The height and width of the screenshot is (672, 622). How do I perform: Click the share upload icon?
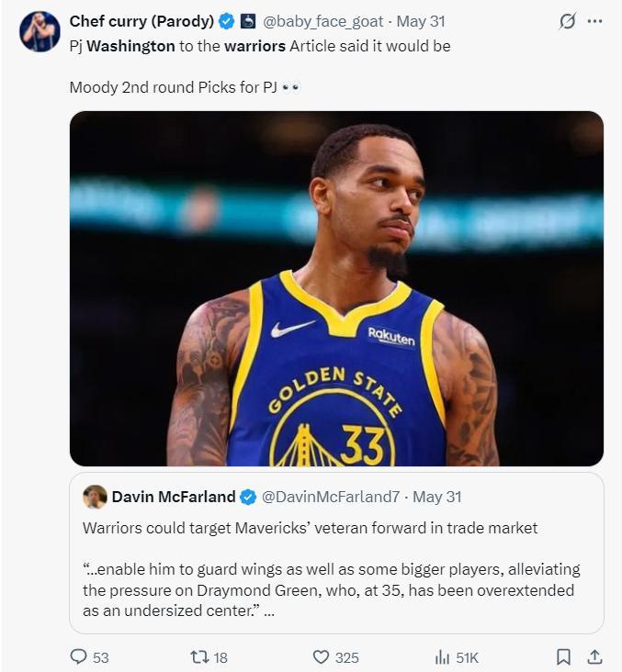tap(594, 657)
